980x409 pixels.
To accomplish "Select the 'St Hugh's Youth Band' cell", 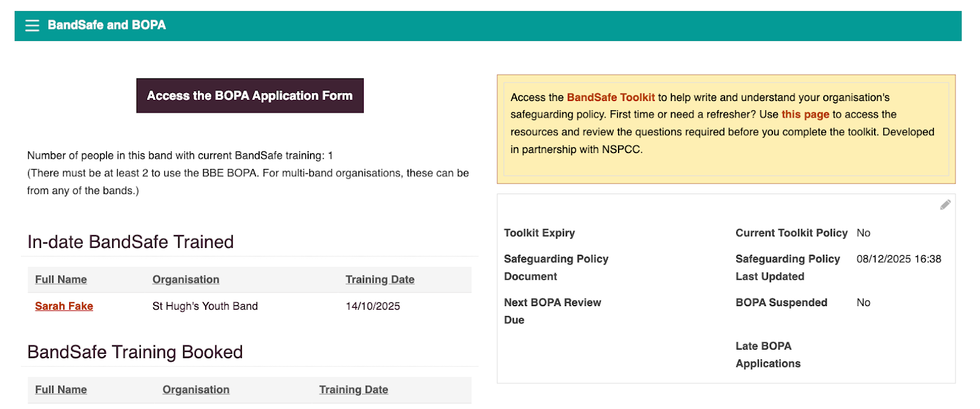I will tap(205, 306).
